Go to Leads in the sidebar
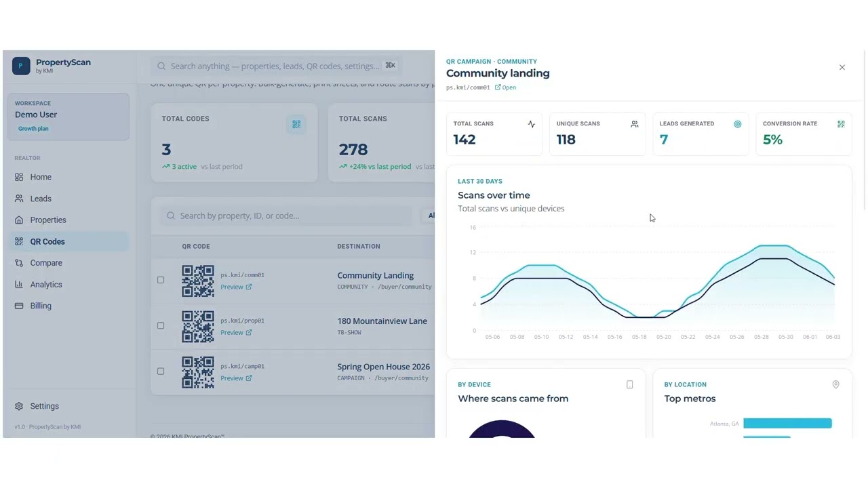 click(68, 199)
